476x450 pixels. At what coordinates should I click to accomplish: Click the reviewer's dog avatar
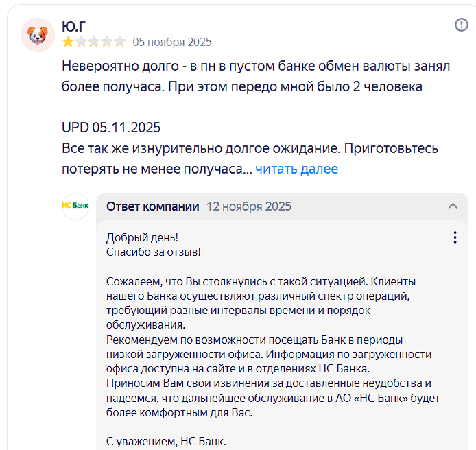tap(38, 35)
